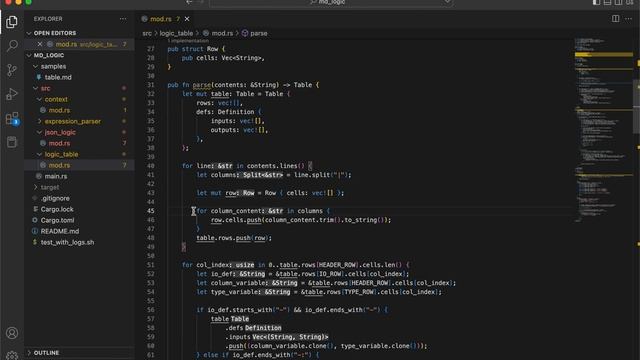Click line number 45 in gutter

151,211
